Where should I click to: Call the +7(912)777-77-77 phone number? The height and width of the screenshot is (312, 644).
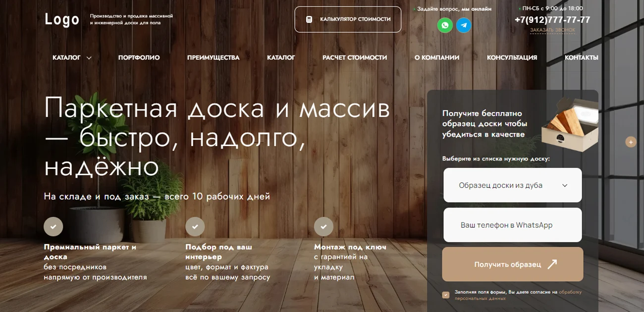[552, 20]
